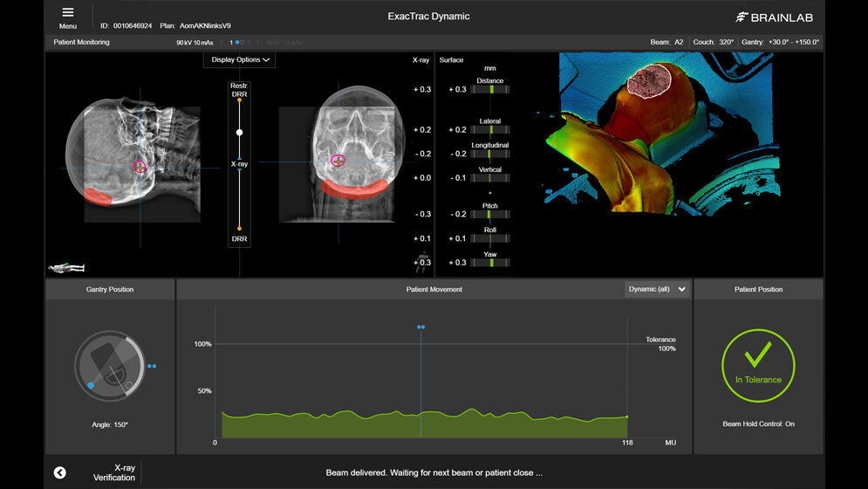Viewport: 868px width, 489px height.
Task: Click the 'Beam delivered' status message
Action: click(434, 473)
